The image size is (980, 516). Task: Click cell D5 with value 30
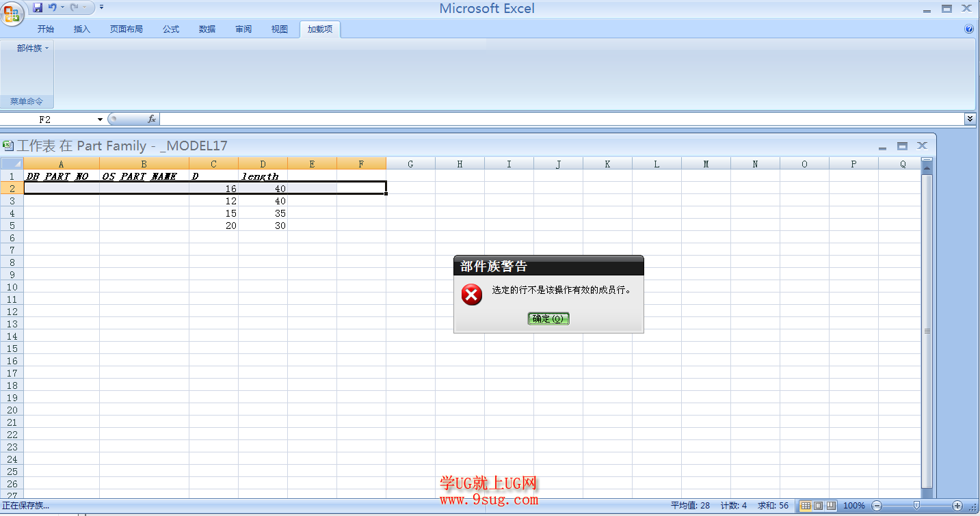263,226
